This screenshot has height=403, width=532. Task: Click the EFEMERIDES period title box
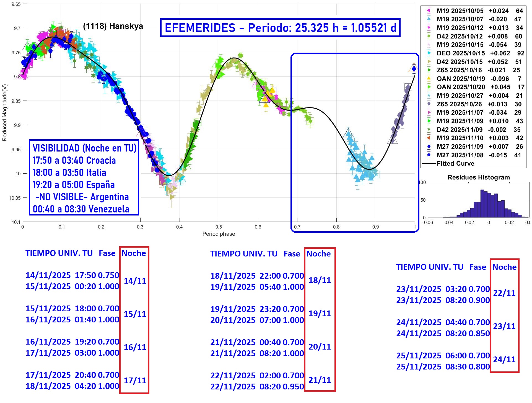point(280,28)
